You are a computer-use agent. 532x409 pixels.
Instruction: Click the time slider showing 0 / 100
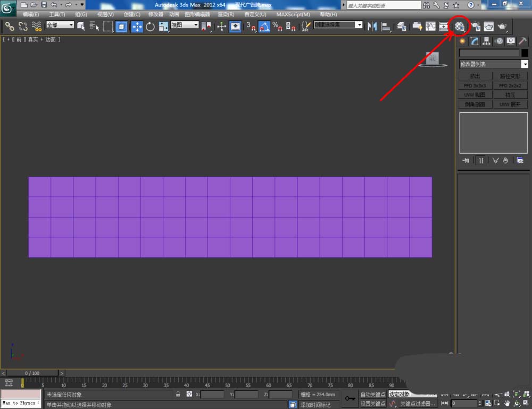point(32,373)
